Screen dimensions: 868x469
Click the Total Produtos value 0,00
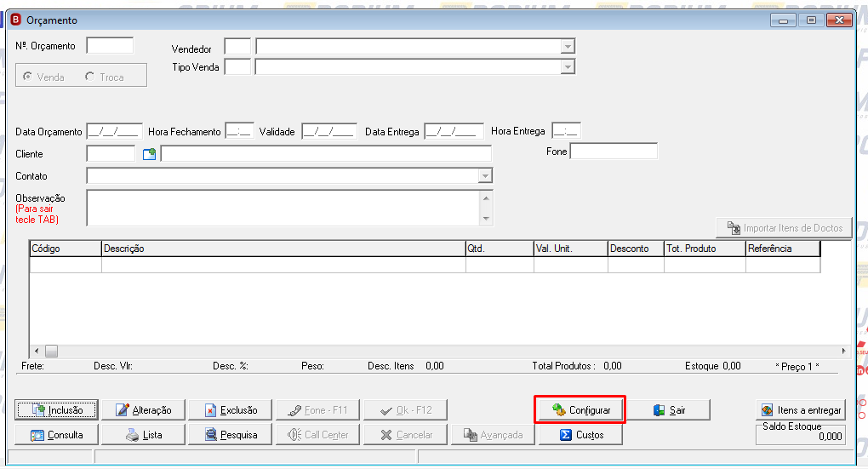coord(612,366)
